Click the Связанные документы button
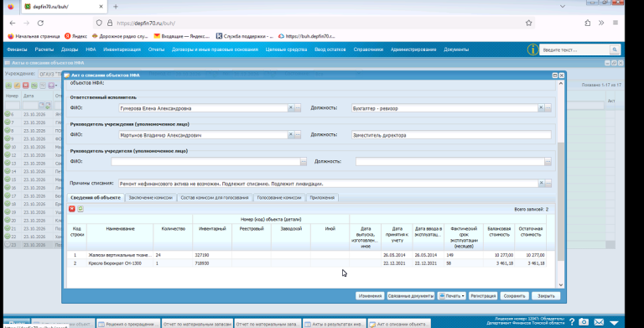 click(411, 296)
